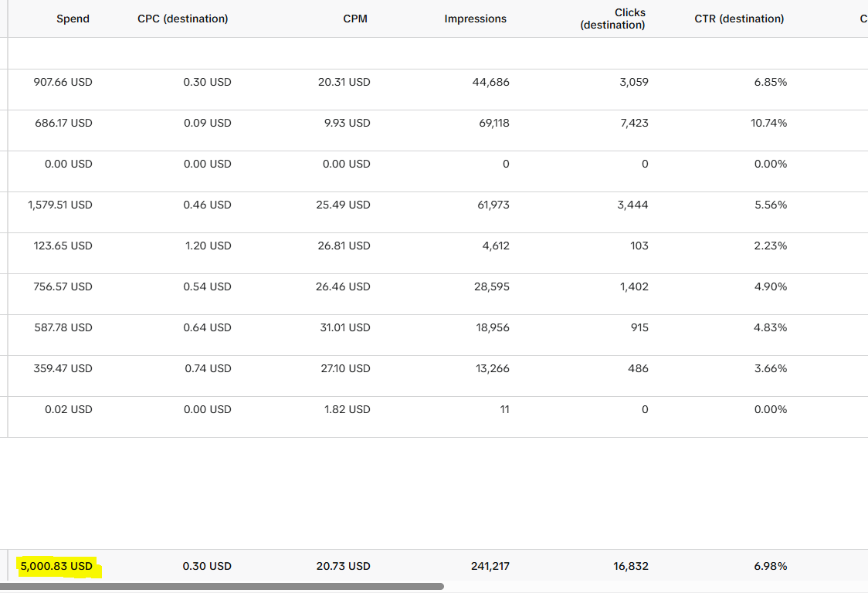Sort by CPC (destination) column header
The width and height of the screenshot is (868, 593).
tap(183, 19)
